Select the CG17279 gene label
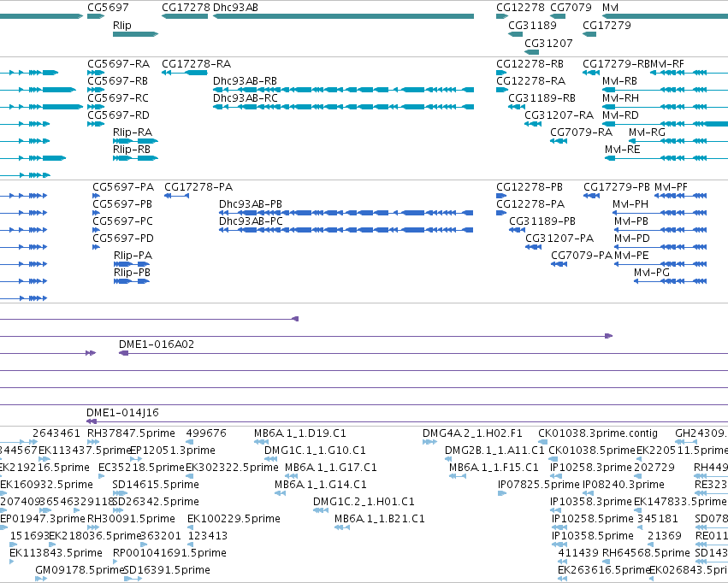728x583 pixels. [x=607, y=25]
